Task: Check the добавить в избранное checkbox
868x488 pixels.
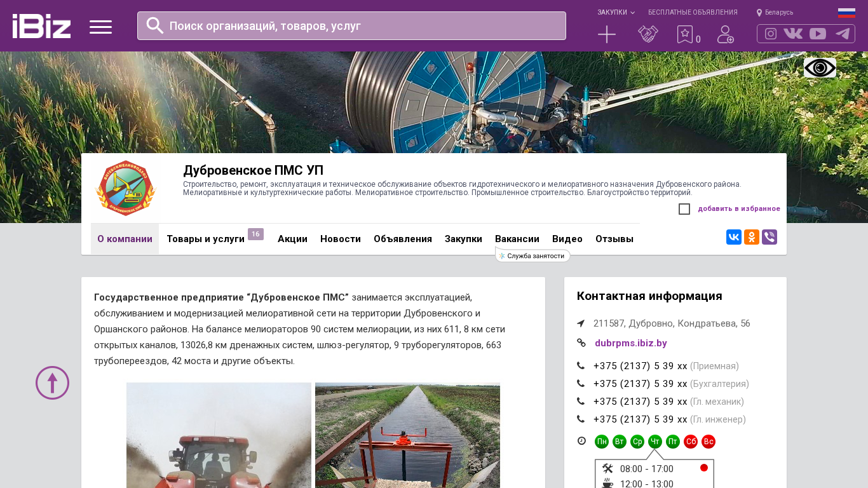Action: [x=684, y=209]
